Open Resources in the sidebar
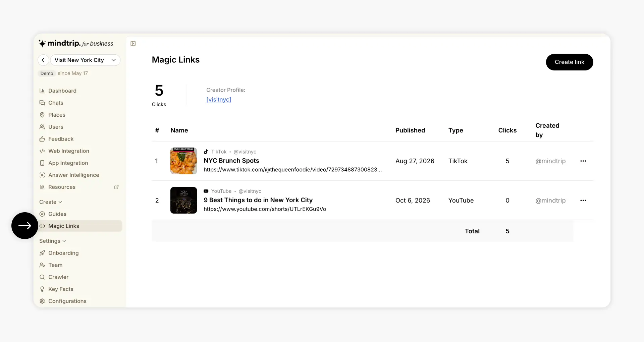This screenshot has width=644, height=342. pyautogui.click(x=62, y=187)
